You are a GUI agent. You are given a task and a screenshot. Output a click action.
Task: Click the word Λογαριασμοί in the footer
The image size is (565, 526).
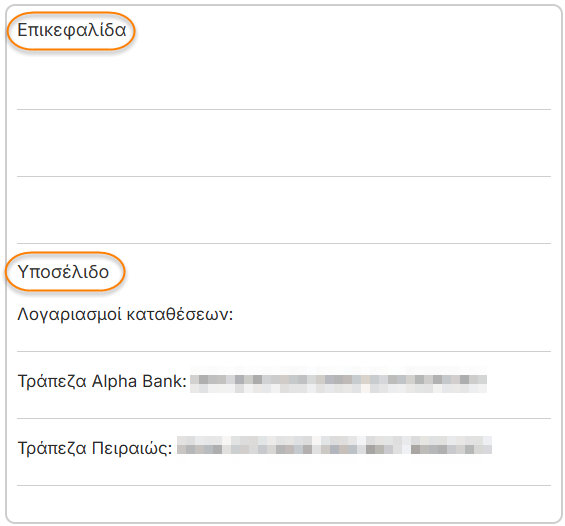click(x=70, y=315)
